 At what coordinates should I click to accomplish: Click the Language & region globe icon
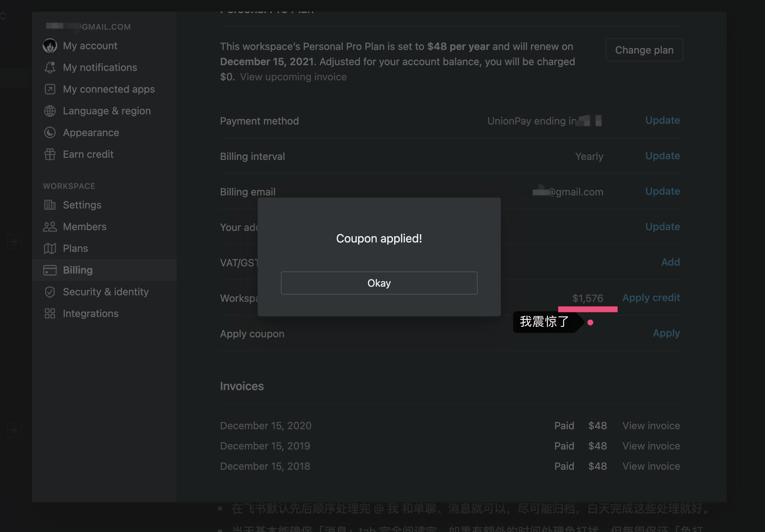(x=50, y=111)
